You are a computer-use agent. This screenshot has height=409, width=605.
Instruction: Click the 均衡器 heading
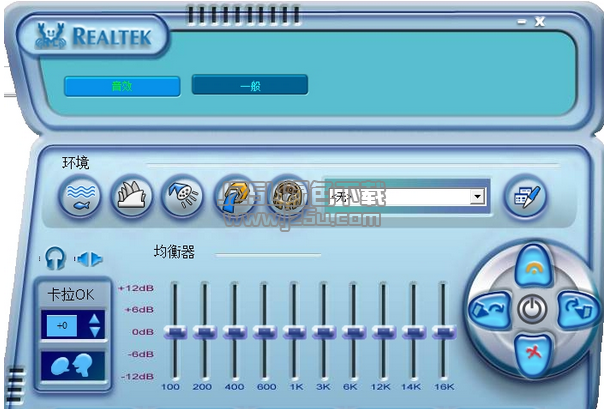[x=174, y=252]
